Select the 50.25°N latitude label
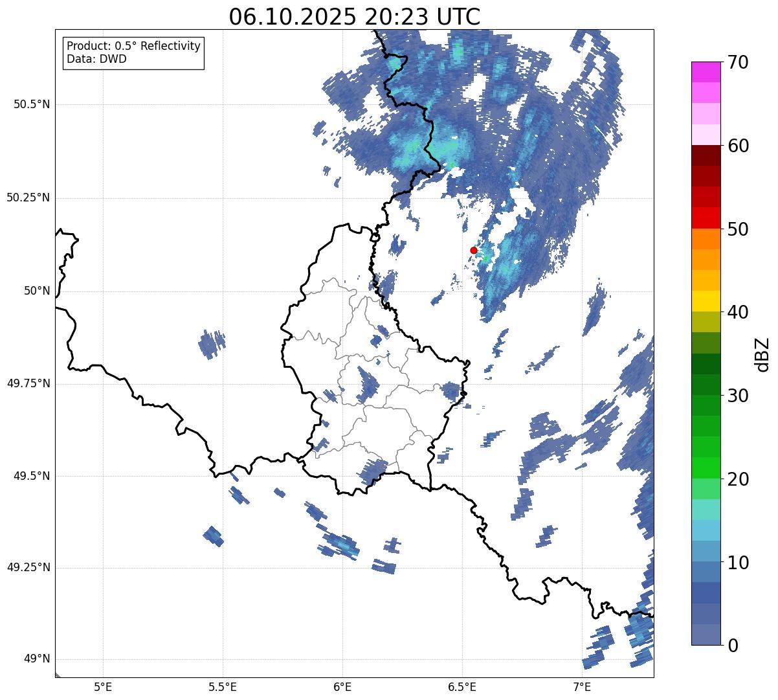This screenshot has height=700, width=778. click(28, 198)
